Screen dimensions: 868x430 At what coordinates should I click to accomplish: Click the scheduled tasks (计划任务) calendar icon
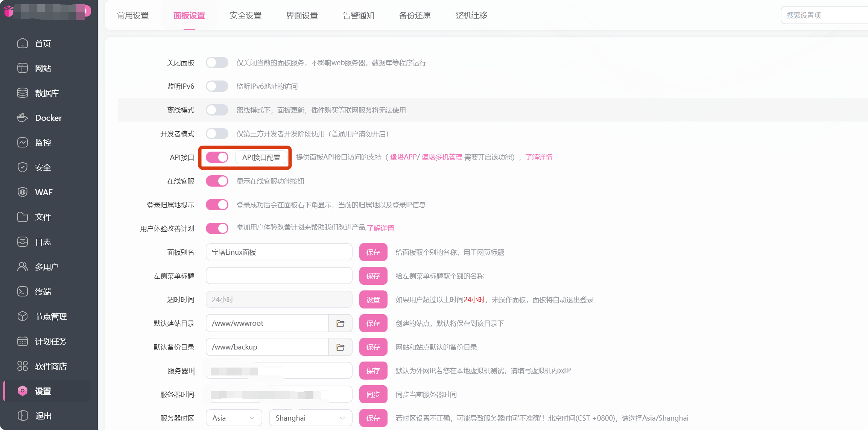point(23,341)
